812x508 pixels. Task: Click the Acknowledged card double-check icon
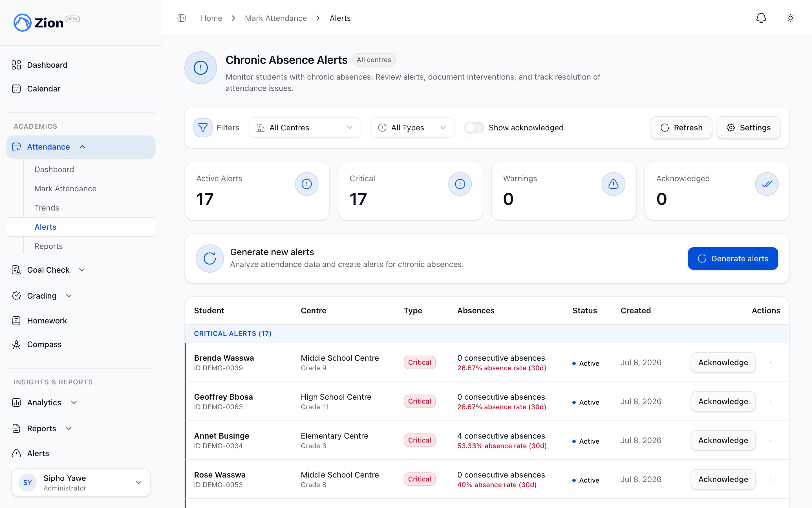pyautogui.click(x=767, y=184)
